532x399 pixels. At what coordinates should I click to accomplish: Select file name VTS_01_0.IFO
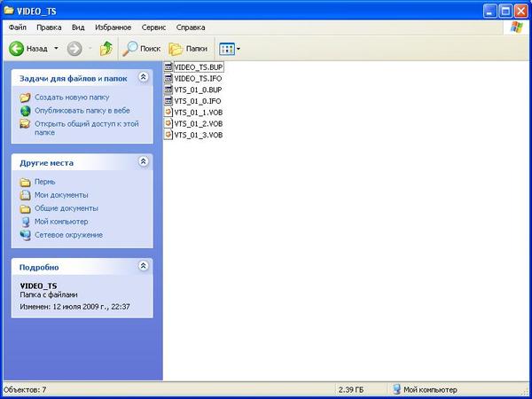point(198,101)
